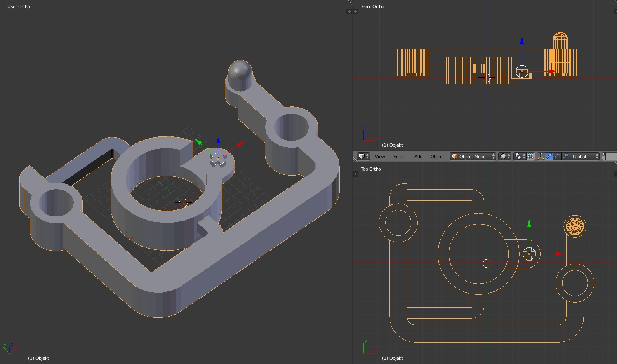Viewport: 617px width, 364px height.
Task: Open the viewport shading dropdown
Action: [505, 157]
